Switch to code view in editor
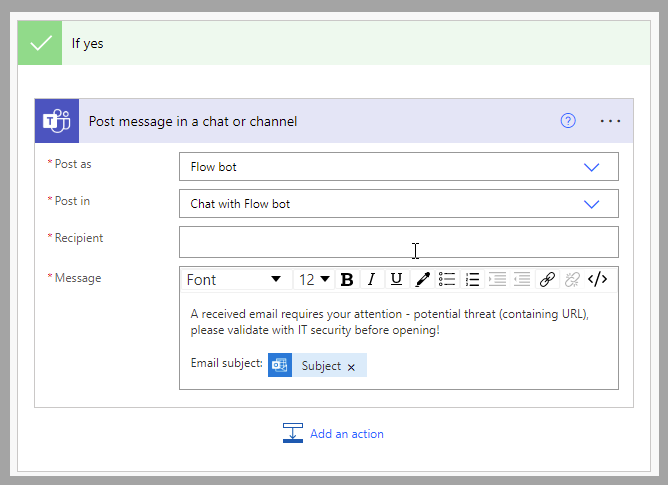Image resolution: width=668 pixels, height=485 pixels. pos(597,280)
